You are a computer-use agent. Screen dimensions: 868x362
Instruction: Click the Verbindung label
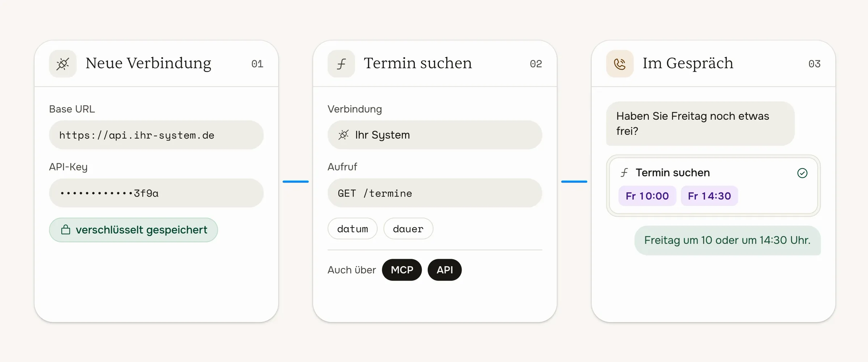(x=355, y=109)
